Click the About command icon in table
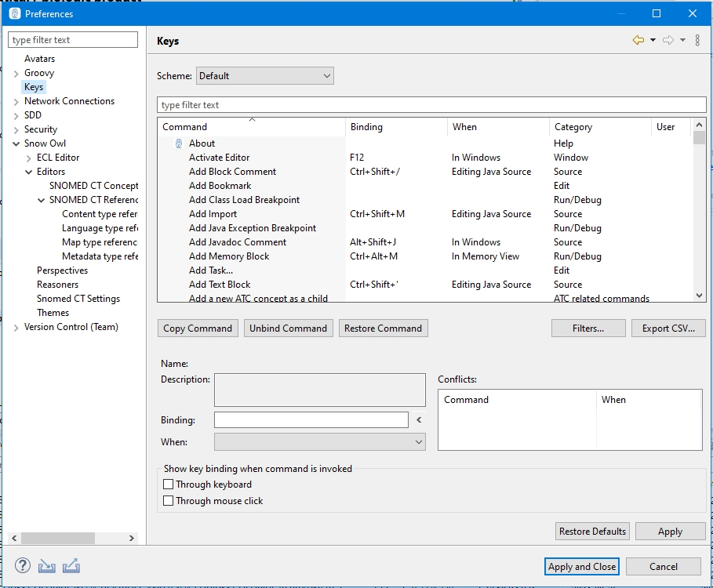This screenshot has height=588, width=713. 179,143
